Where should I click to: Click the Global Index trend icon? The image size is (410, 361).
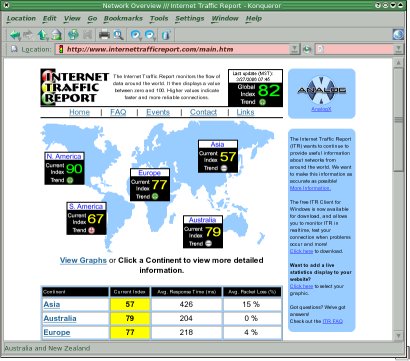click(262, 102)
